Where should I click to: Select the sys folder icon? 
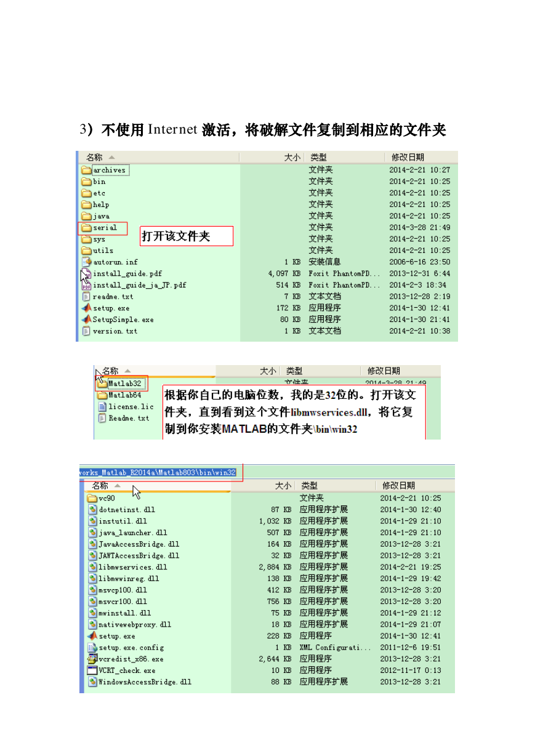(86, 239)
